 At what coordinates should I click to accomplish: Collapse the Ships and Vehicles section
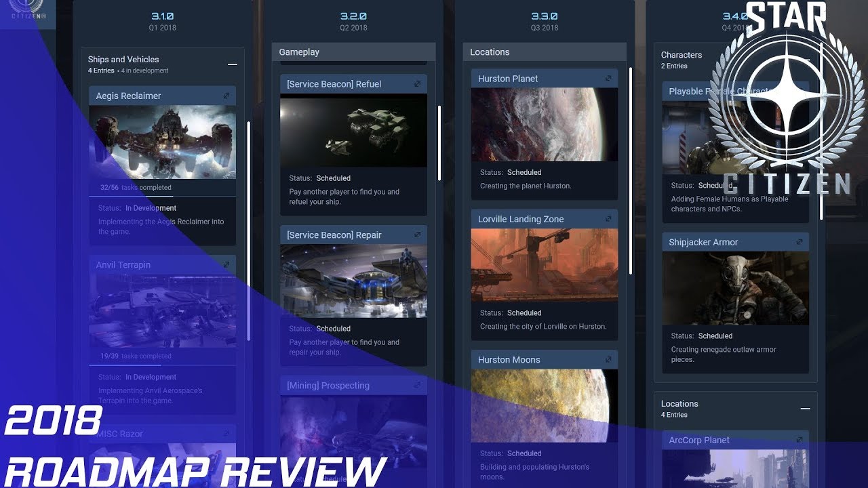233,64
